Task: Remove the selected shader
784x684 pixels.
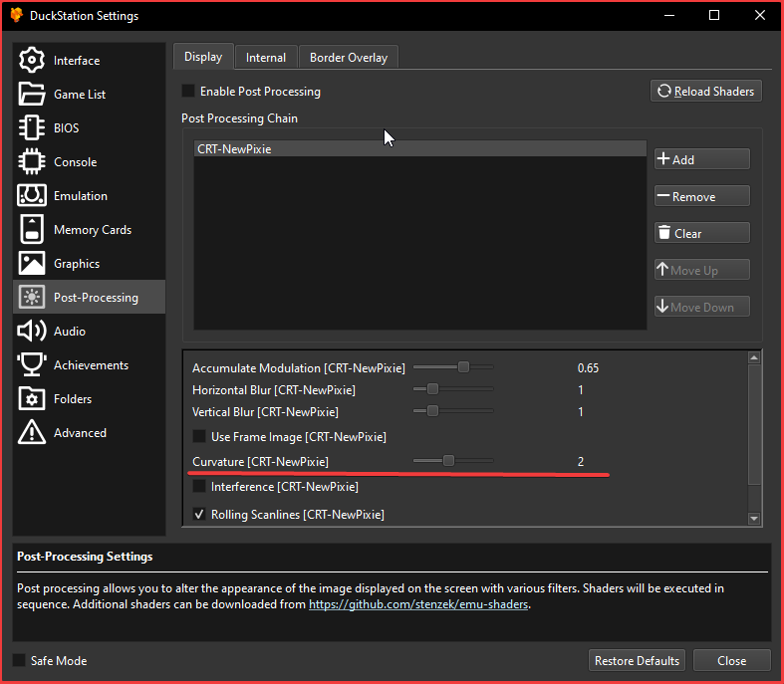Action: pos(702,196)
